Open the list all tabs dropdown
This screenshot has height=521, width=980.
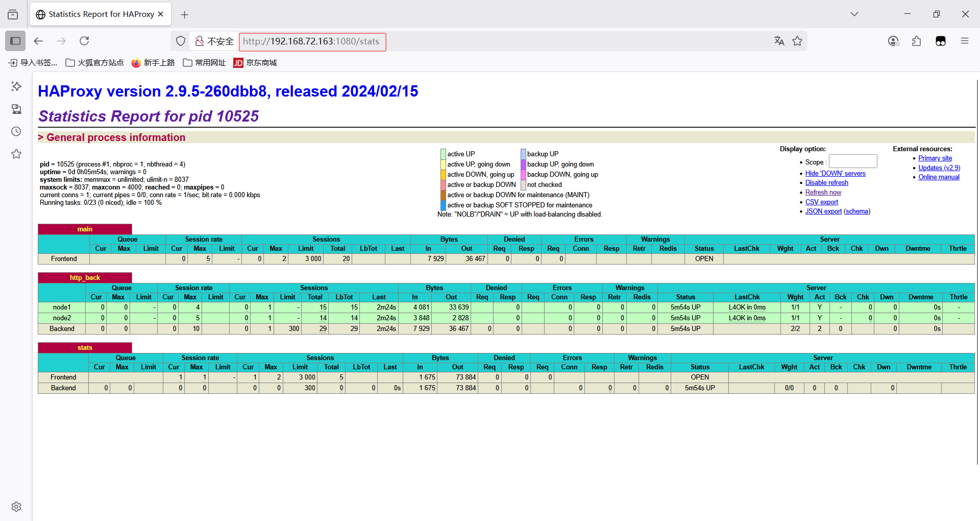(x=854, y=14)
